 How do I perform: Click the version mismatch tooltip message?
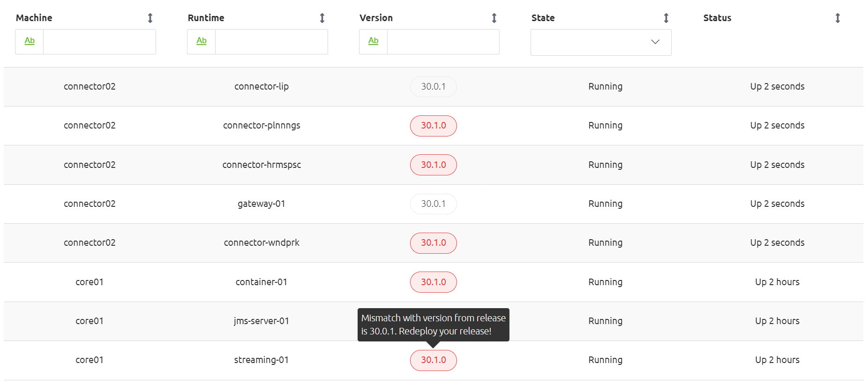(x=434, y=325)
